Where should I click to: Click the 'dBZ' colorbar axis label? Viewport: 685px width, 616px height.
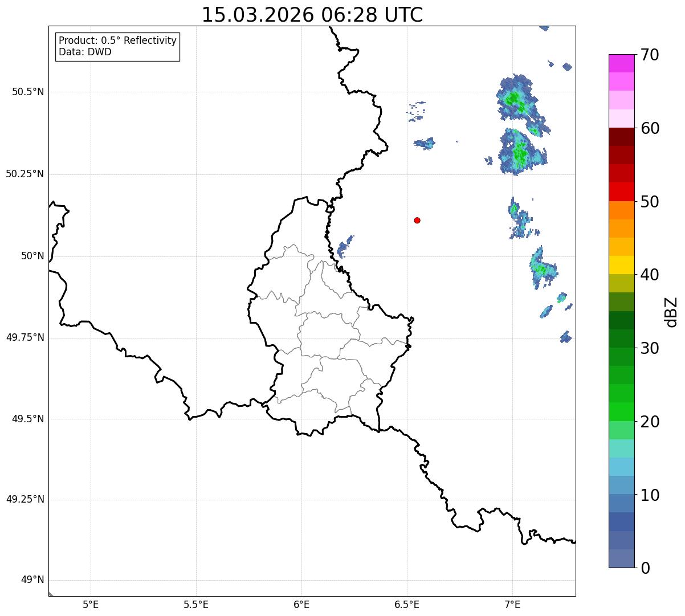point(671,312)
